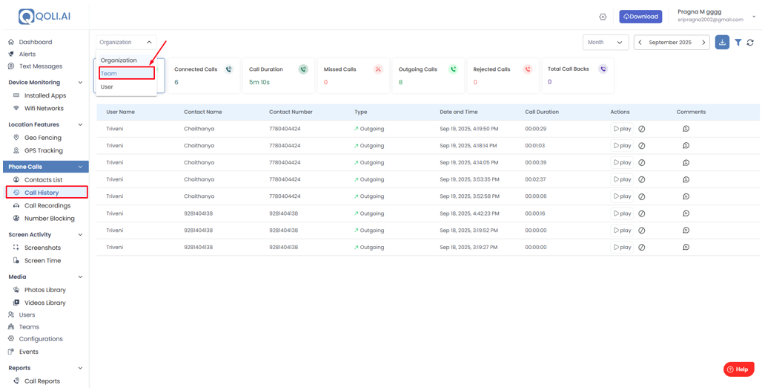Open Geo Fencing page

tap(43, 137)
